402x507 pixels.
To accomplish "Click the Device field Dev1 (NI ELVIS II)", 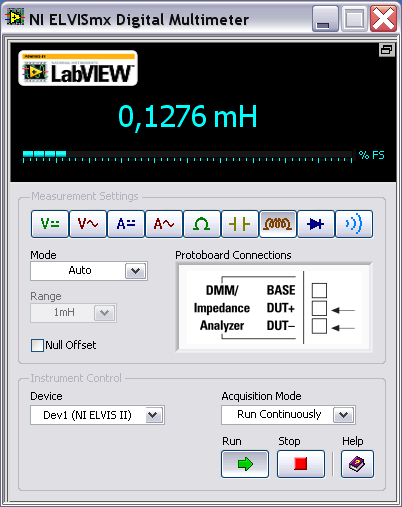I will pyautogui.click(x=97, y=415).
